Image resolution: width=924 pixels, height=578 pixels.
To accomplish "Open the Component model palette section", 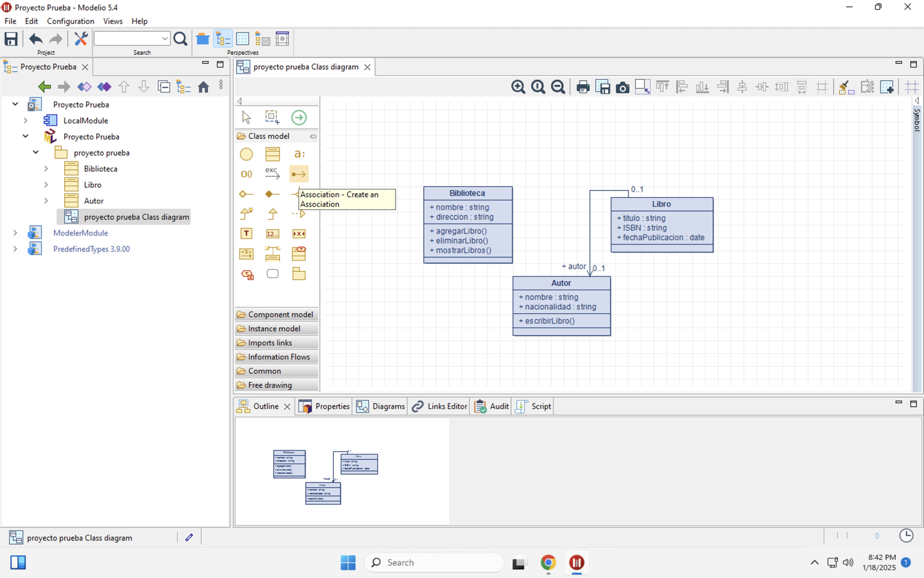I will (277, 314).
